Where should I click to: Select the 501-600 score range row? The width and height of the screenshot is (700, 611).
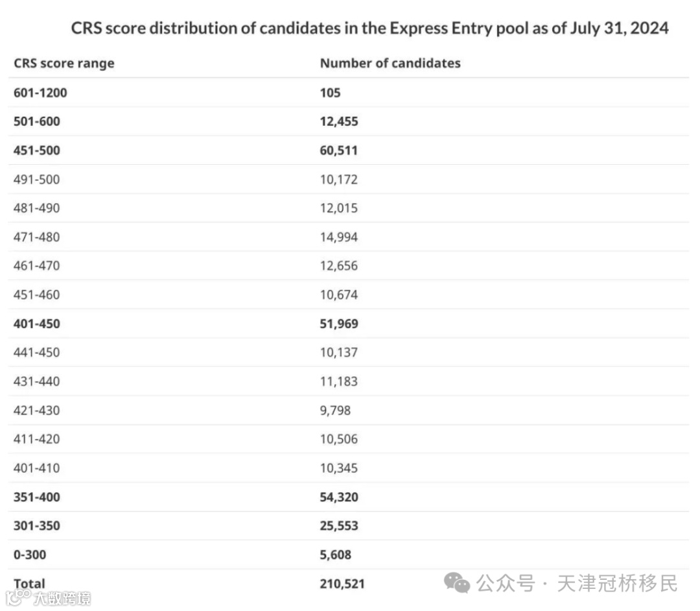point(37,121)
